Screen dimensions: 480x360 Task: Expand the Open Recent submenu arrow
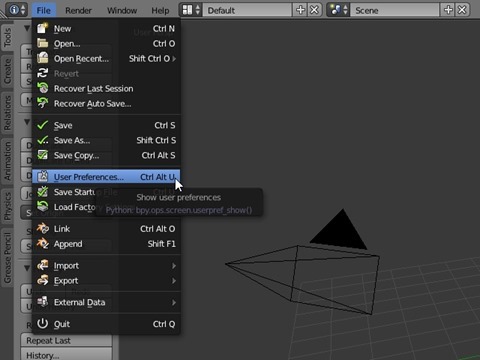pyautogui.click(x=174, y=59)
